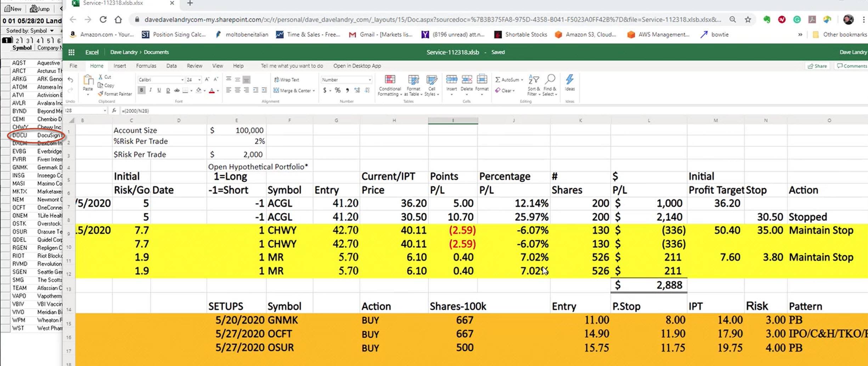Open the File menu

click(x=73, y=66)
